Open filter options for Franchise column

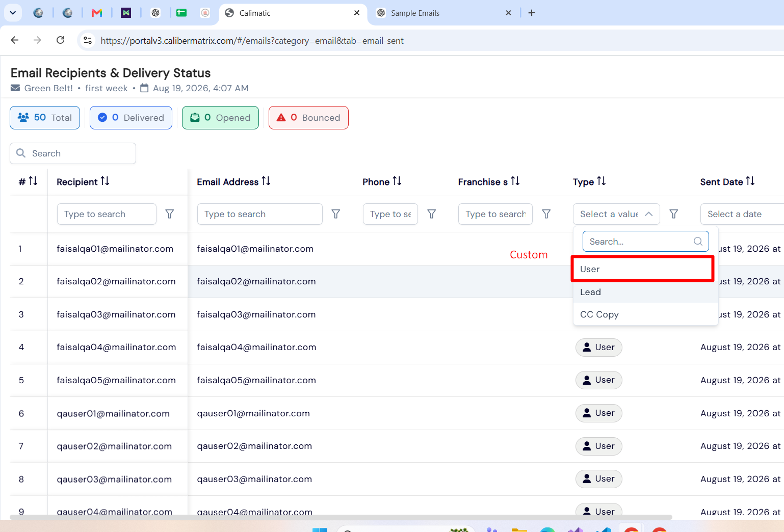point(546,214)
